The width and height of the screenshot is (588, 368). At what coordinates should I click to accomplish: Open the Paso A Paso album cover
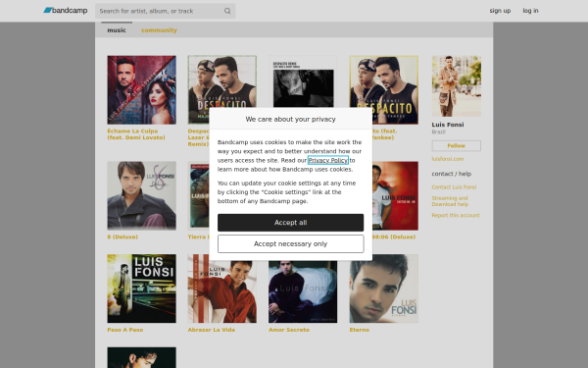click(x=141, y=289)
